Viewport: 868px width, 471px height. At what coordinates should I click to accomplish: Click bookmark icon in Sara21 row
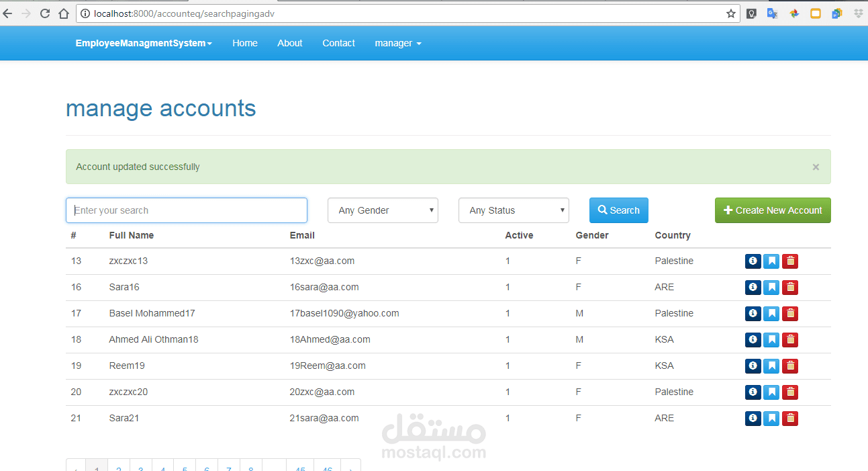click(771, 419)
